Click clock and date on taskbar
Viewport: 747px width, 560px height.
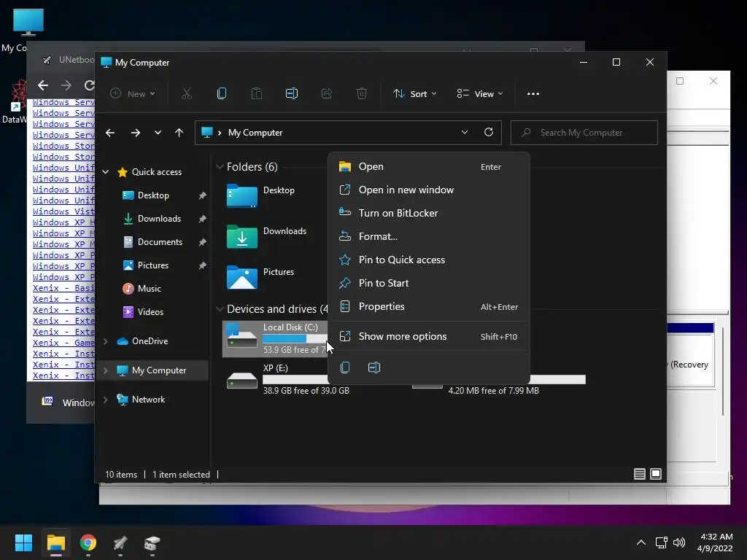(715, 542)
